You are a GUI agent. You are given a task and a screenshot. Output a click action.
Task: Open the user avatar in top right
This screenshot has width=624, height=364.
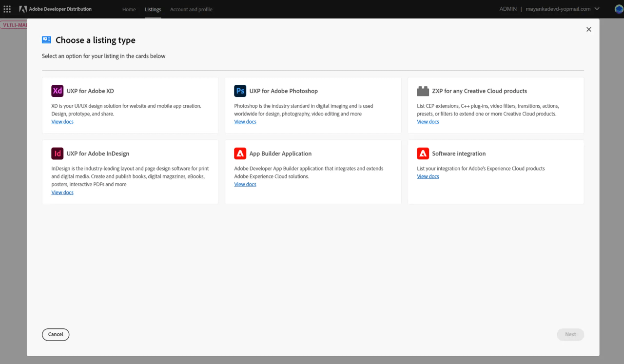tap(619, 9)
